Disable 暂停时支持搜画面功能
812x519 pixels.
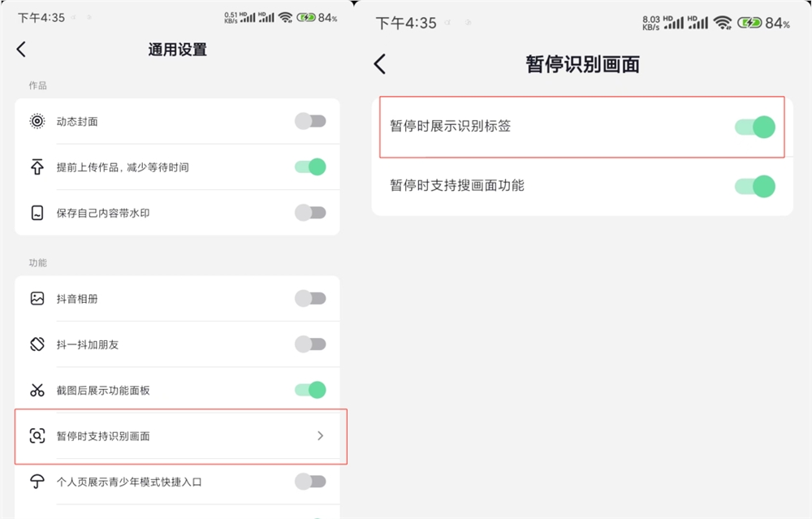pyautogui.click(x=754, y=186)
